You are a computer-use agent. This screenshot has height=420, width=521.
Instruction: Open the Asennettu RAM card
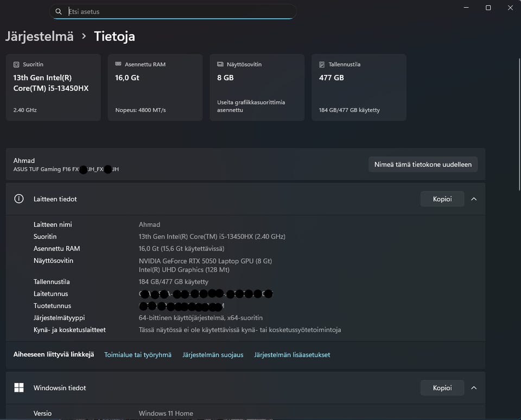[155, 87]
